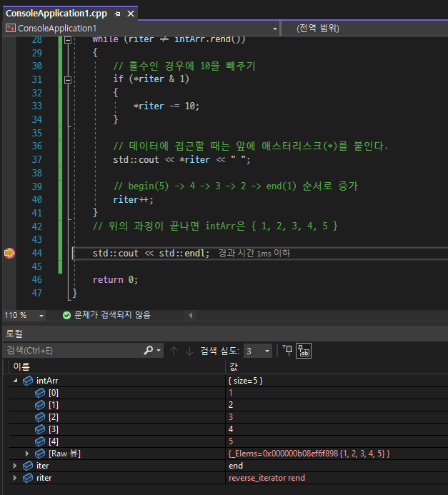Click the { size=5 } value cell

click(x=245, y=381)
